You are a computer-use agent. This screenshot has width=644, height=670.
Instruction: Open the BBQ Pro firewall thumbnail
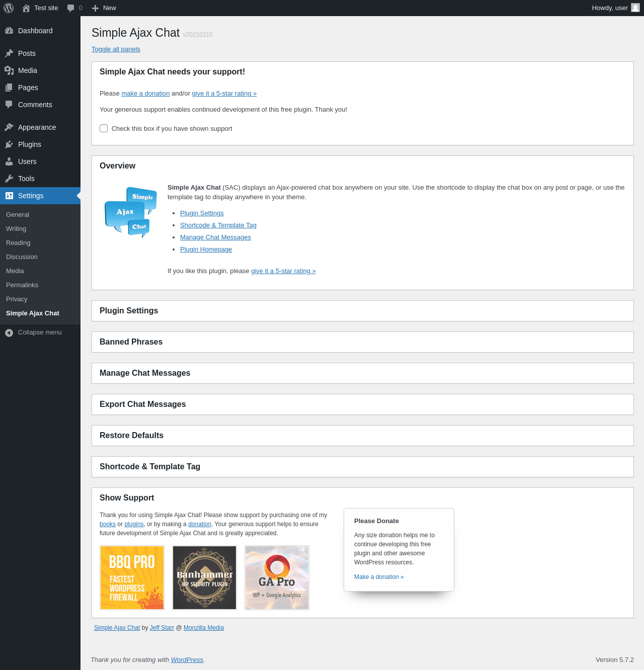pos(132,578)
